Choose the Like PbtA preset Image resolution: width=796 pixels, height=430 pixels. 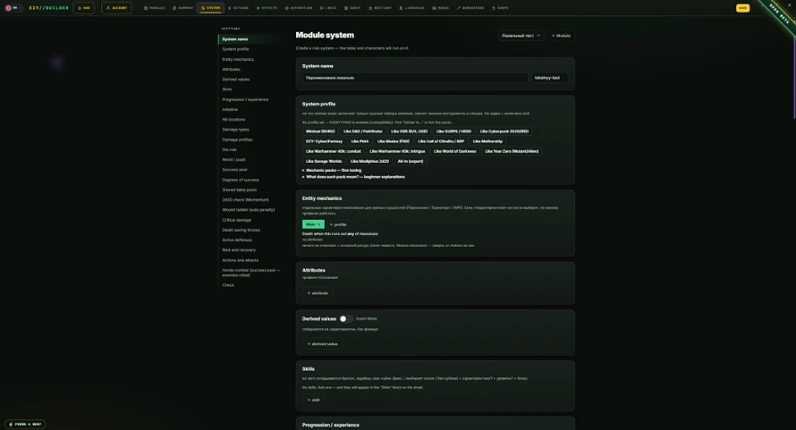pyautogui.click(x=360, y=142)
